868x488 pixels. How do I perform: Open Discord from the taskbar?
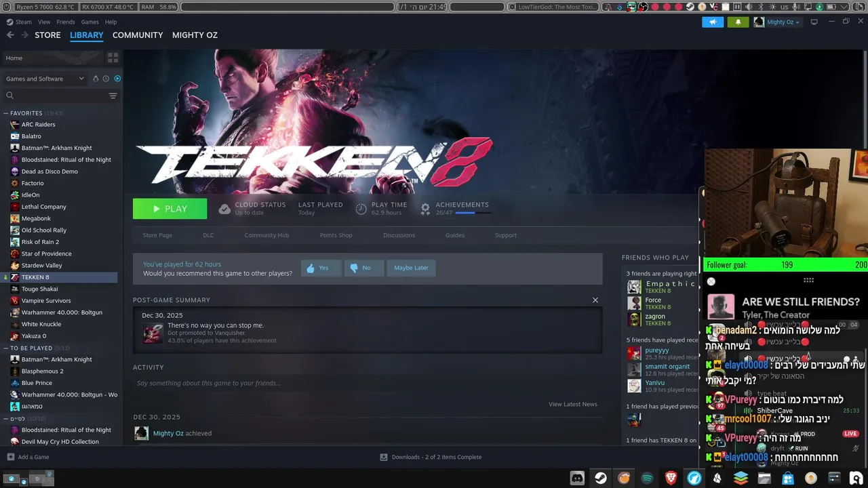[x=577, y=478]
